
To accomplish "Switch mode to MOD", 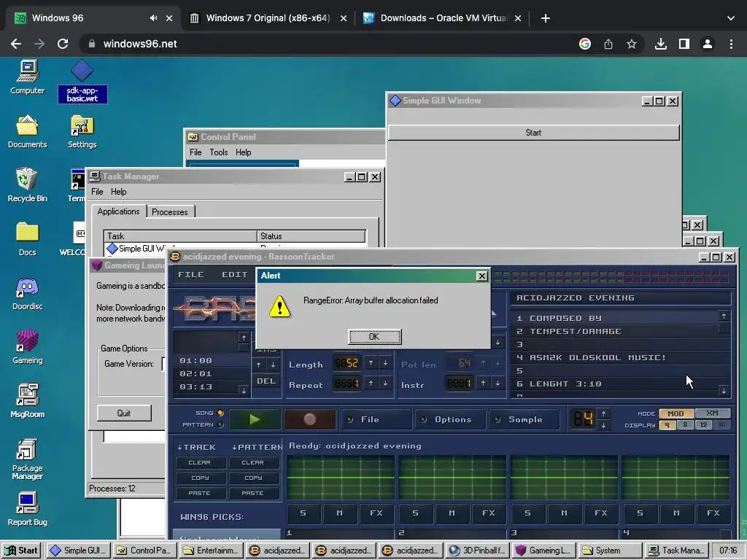I will (x=676, y=413).
